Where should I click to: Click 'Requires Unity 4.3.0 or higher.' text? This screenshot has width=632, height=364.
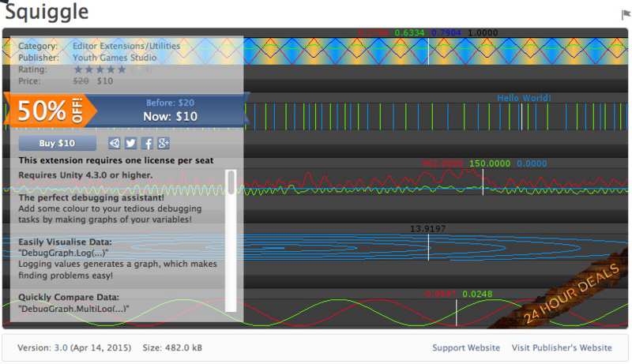tap(85, 175)
